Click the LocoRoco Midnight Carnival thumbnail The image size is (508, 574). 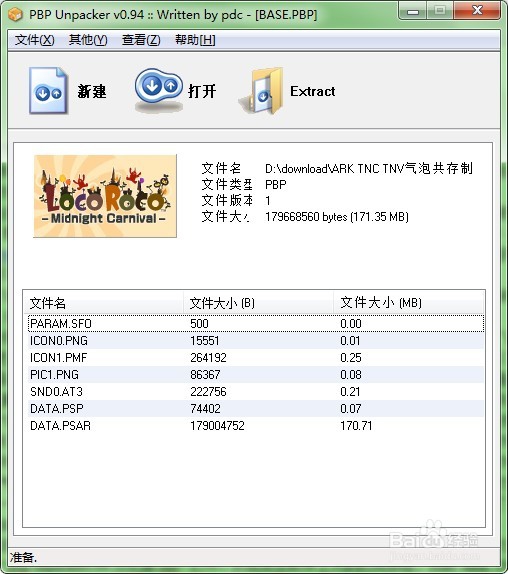click(105, 196)
